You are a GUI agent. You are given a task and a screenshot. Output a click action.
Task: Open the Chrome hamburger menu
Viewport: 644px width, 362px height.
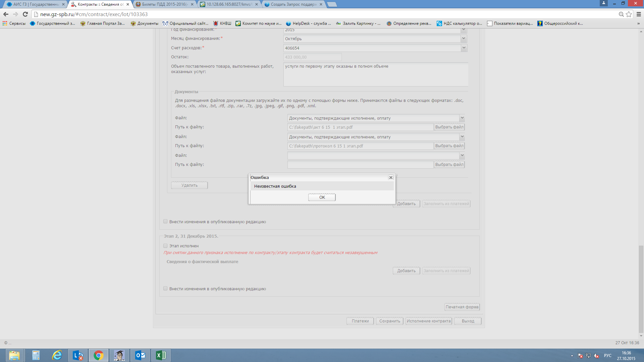click(639, 14)
